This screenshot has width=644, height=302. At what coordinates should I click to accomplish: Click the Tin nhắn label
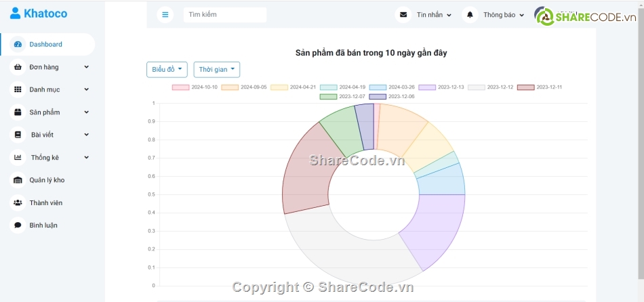point(430,15)
